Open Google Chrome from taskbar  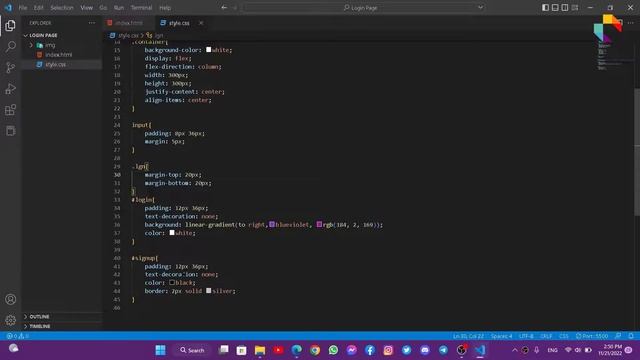(x=315, y=350)
